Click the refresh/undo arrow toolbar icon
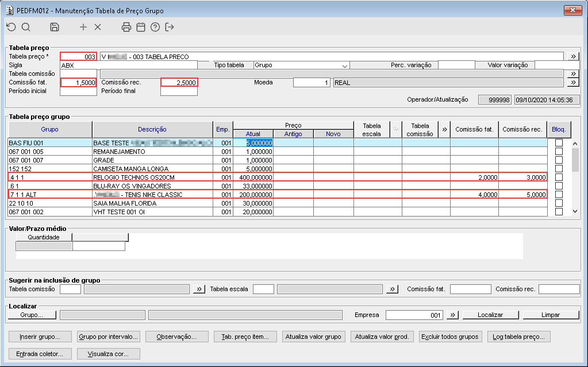 tap(11, 27)
